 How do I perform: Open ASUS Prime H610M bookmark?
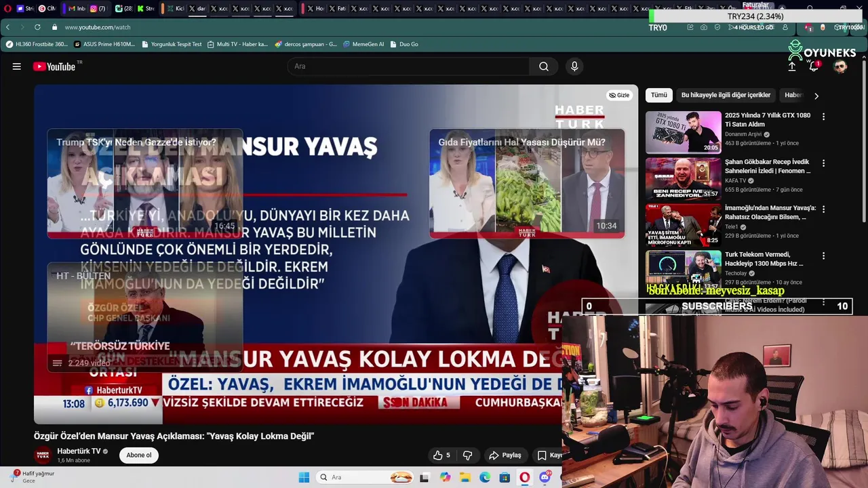(x=104, y=44)
